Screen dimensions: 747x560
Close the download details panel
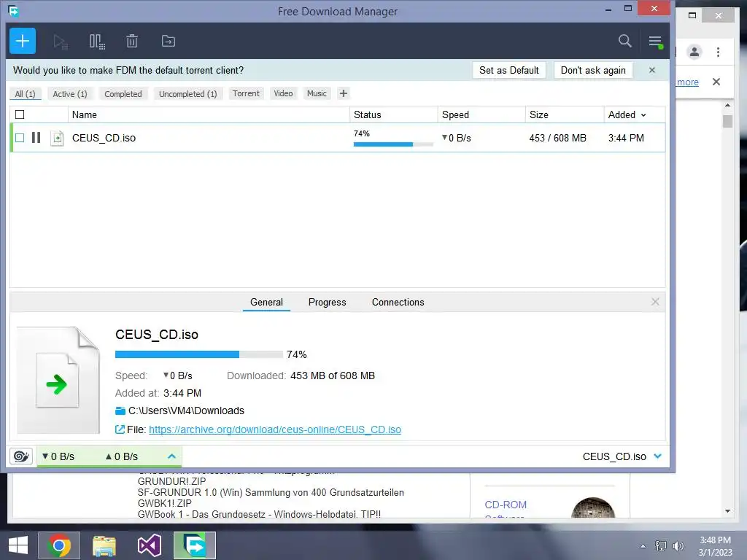[x=655, y=302]
